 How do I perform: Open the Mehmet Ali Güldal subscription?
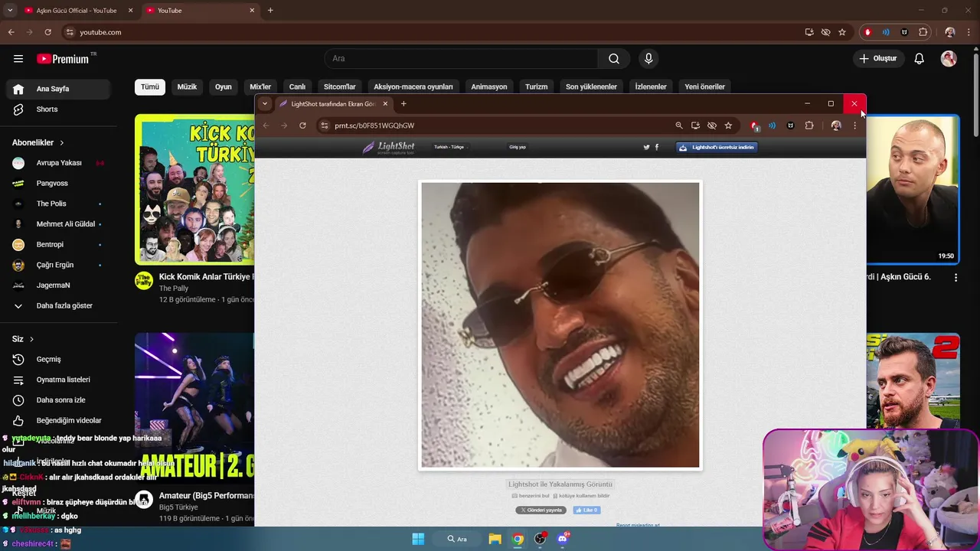pos(58,224)
